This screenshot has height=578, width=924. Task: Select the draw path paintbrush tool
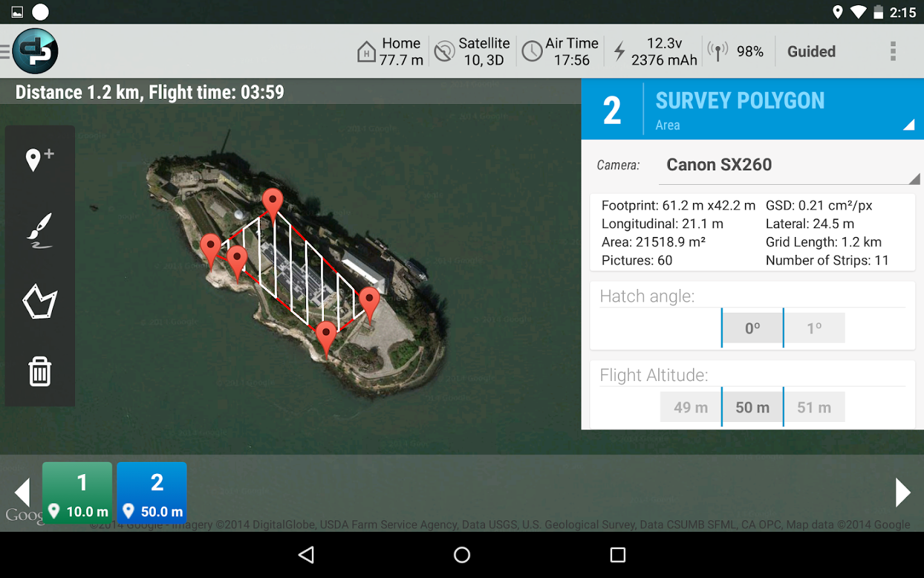click(x=39, y=230)
